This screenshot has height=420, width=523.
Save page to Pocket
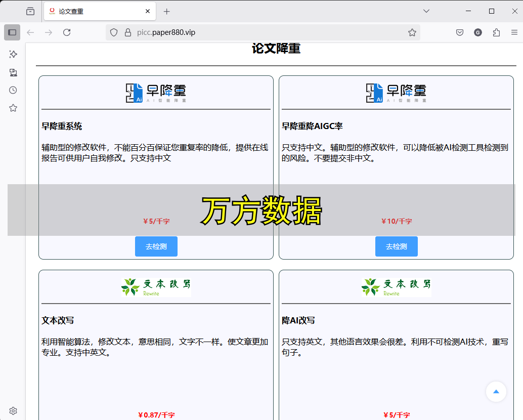click(460, 32)
